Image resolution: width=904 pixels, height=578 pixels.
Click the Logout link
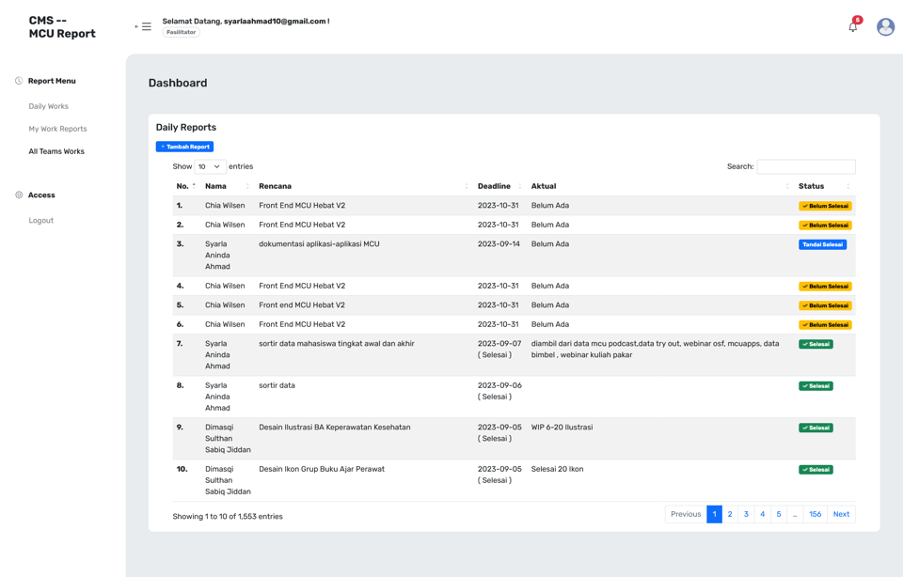click(x=41, y=220)
